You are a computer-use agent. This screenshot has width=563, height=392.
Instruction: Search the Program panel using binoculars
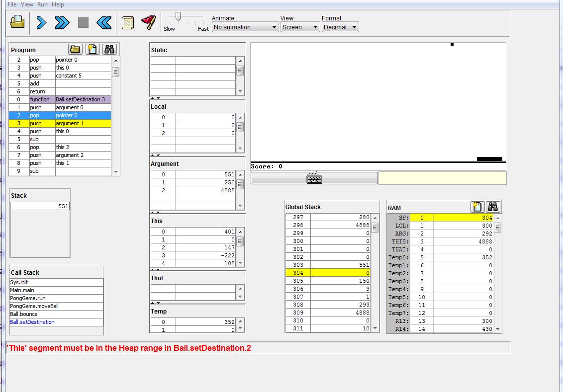pos(109,49)
